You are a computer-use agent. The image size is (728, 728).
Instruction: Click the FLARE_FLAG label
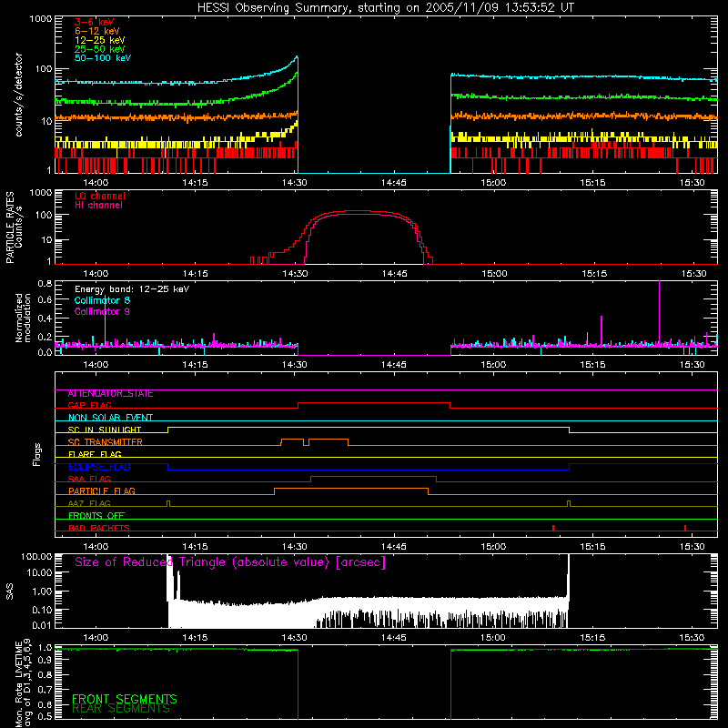point(95,454)
